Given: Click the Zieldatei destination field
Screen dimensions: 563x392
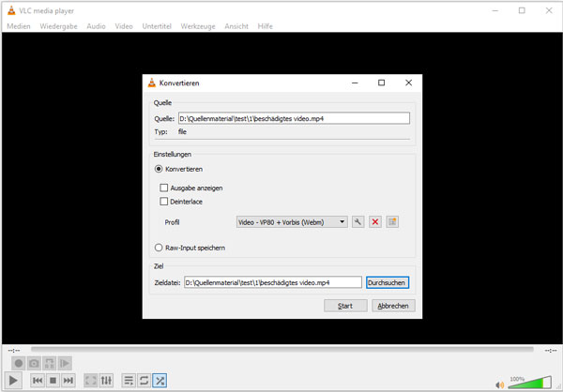Looking at the screenshot, I should point(273,282).
